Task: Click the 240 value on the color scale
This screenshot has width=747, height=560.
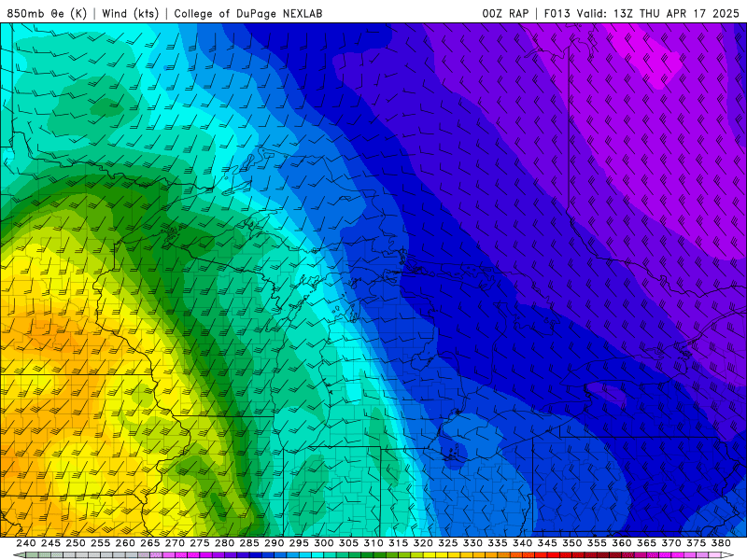Action: pyautogui.click(x=26, y=543)
